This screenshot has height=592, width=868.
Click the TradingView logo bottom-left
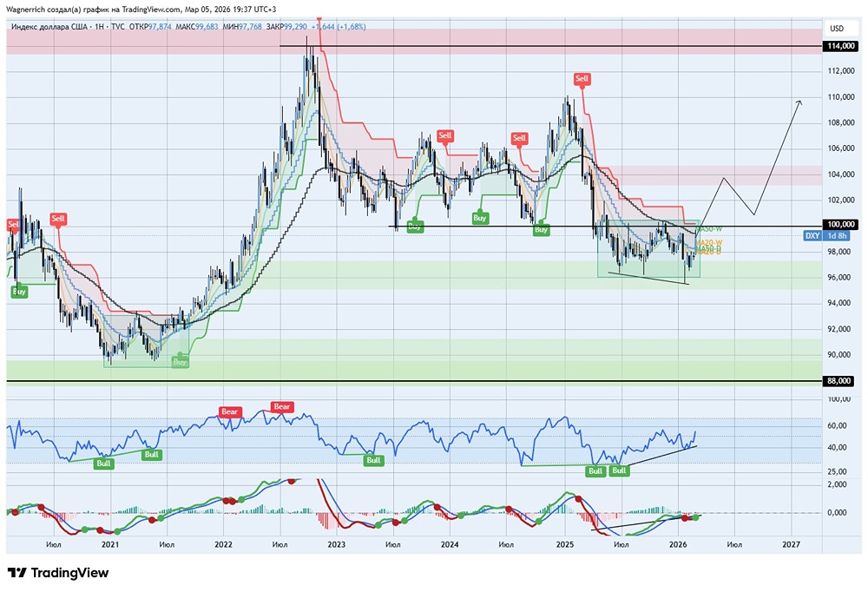click(19, 573)
